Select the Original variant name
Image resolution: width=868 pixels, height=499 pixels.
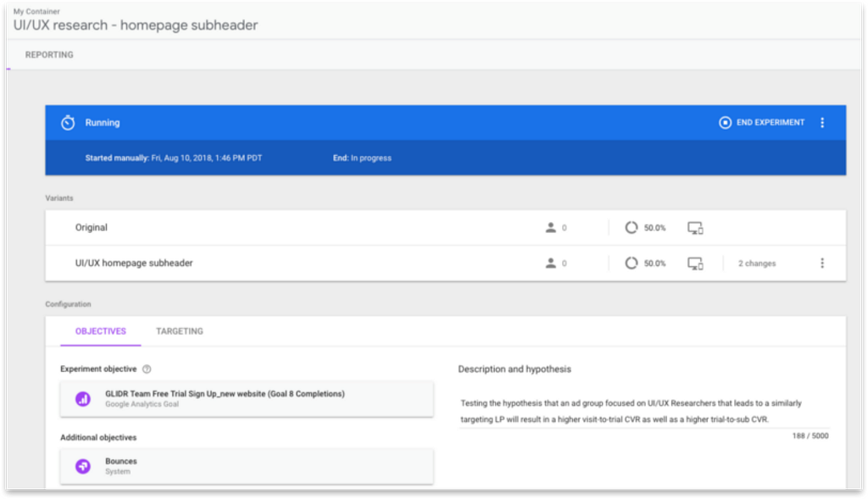point(92,227)
